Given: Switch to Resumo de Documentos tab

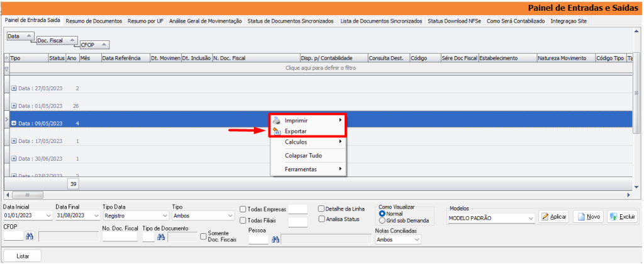Looking at the screenshot, I should click(94, 21).
